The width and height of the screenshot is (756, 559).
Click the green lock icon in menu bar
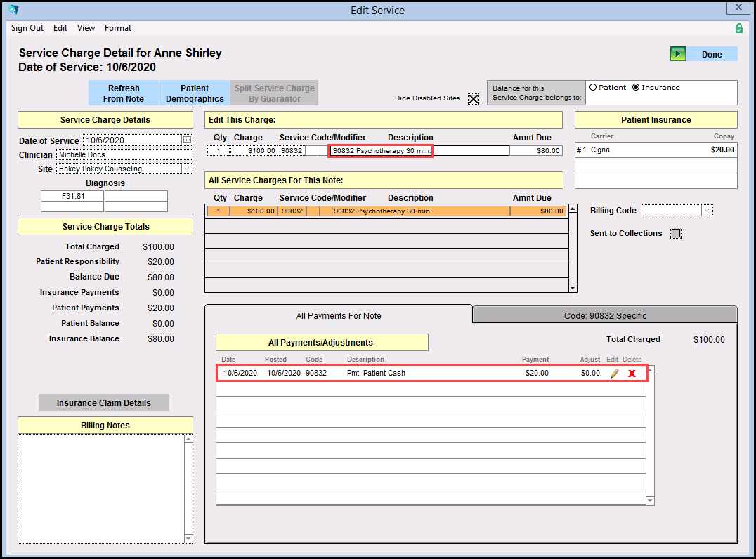(738, 28)
